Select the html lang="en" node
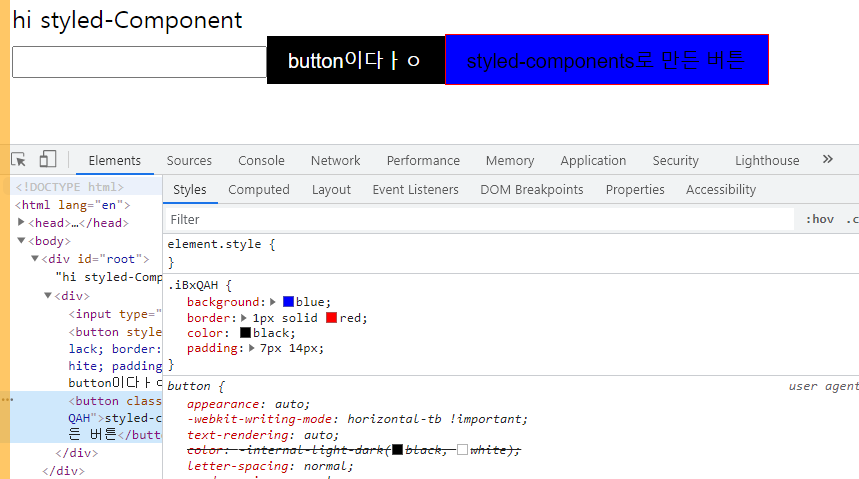 [x=72, y=205]
